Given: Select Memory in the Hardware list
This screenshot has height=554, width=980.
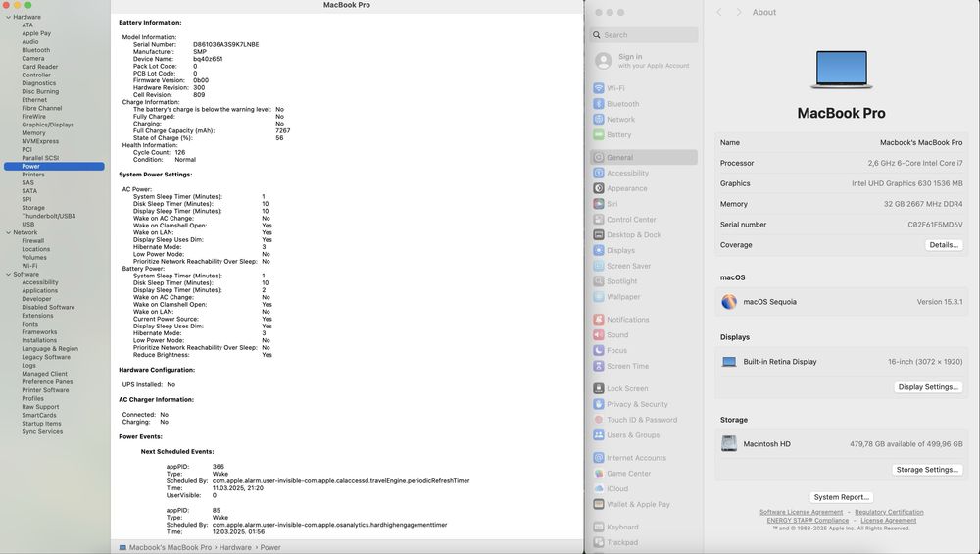Looking at the screenshot, I should 33,133.
